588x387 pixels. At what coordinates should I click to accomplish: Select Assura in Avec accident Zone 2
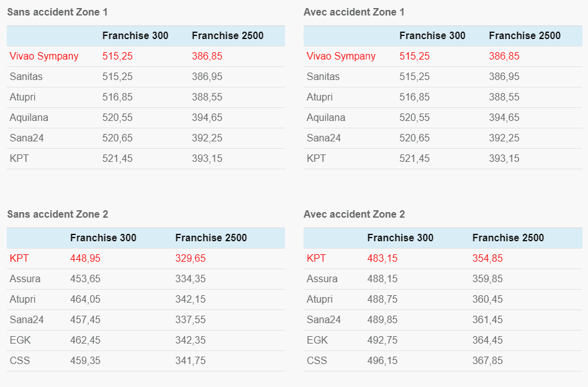pyautogui.click(x=322, y=278)
